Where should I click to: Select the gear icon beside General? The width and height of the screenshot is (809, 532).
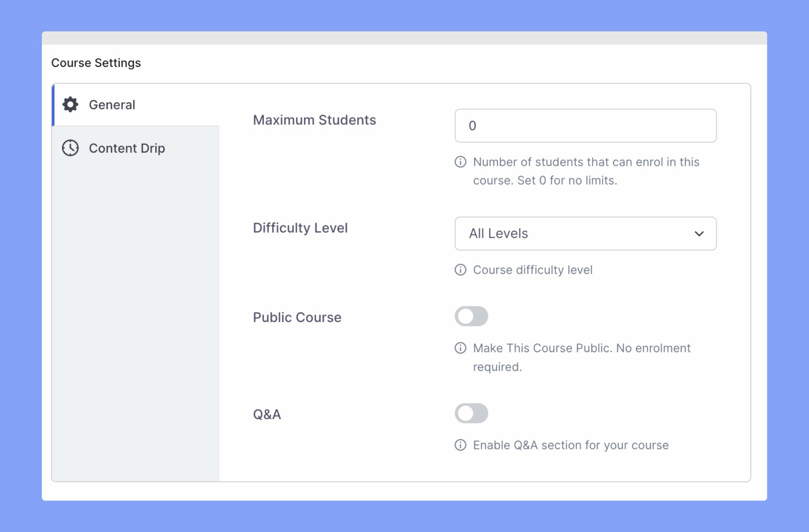point(70,104)
